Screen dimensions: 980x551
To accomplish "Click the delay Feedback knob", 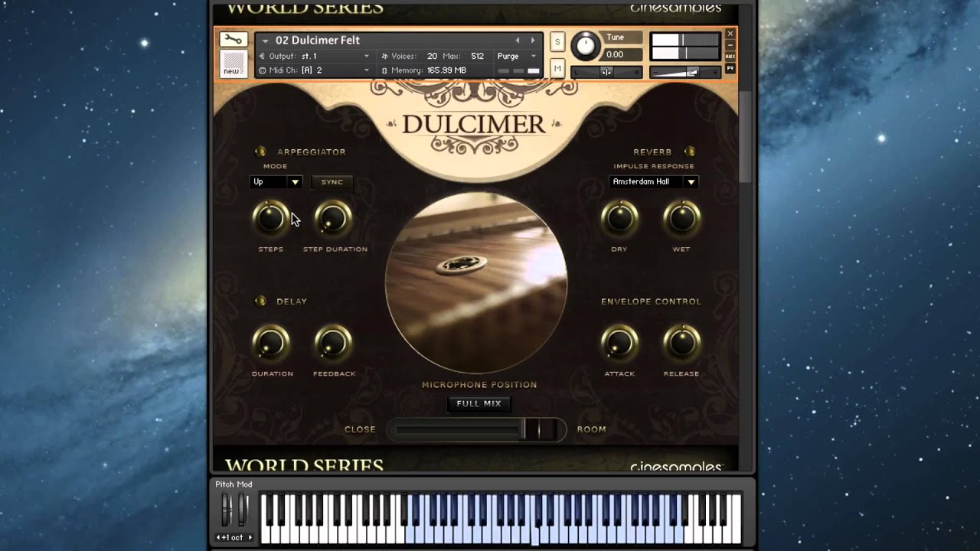I will point(333,343).
